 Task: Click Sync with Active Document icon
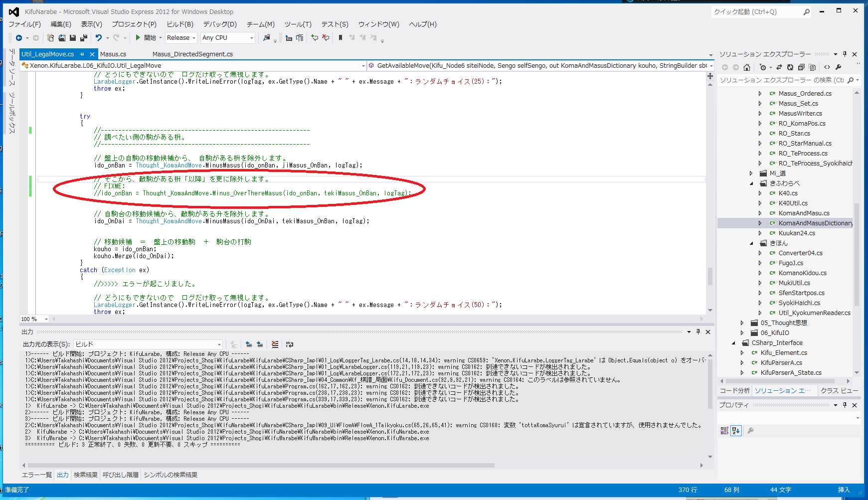[x=779, y=67]
